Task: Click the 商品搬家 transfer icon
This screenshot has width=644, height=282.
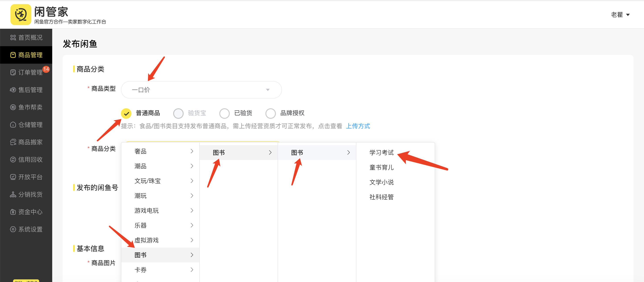Action: 13,142
